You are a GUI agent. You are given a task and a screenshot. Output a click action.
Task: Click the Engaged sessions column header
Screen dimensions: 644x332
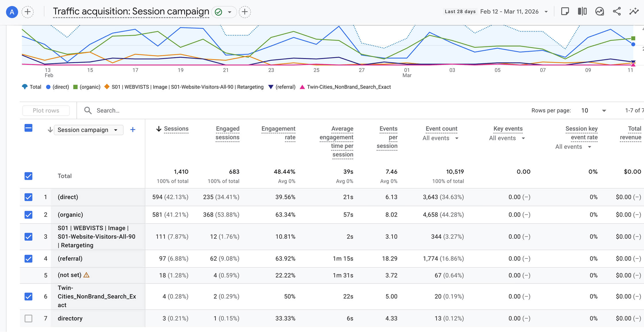click(227, 133)
